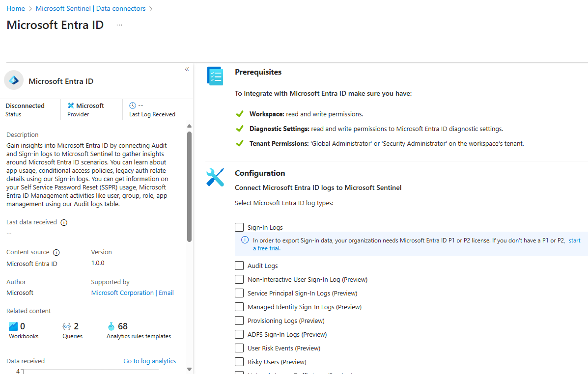Click the start a free trial link
Screen dimensions: 588x374
click(574, 240)
